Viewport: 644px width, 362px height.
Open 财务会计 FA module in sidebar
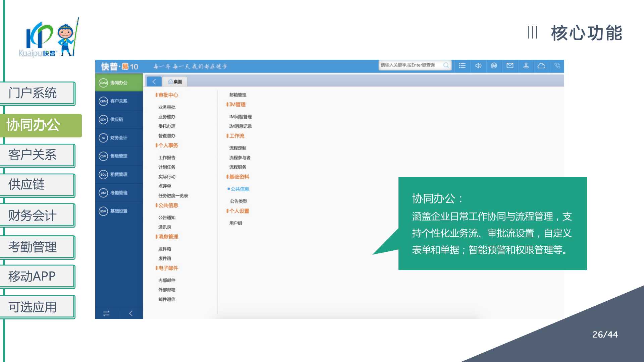(x=119, y=138)
